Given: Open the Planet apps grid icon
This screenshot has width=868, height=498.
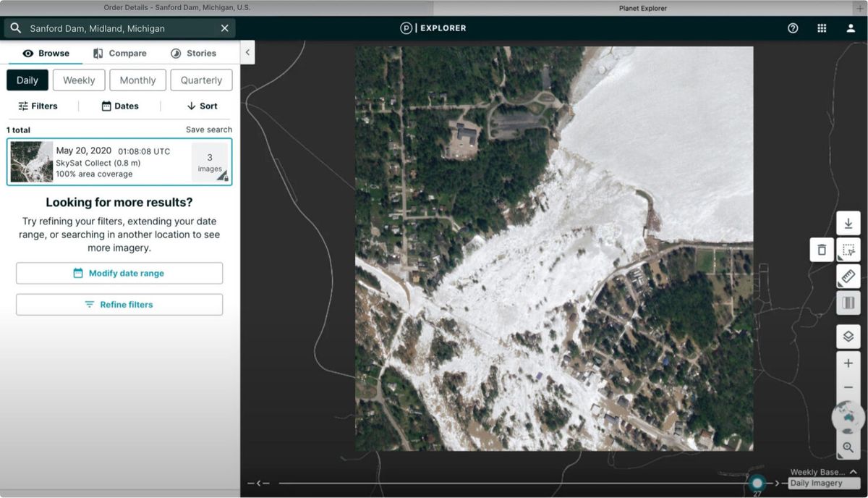Looking at the screenshot, I should [x=822, y=28].
